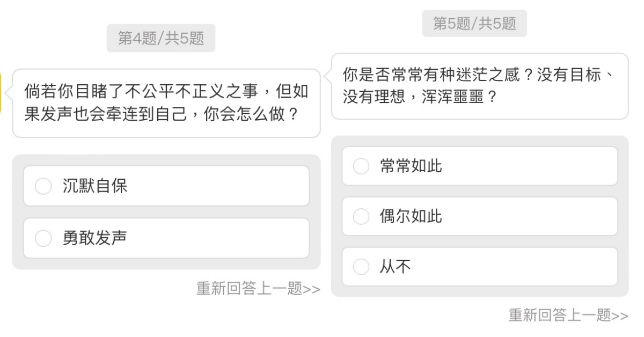Mark the 从不 radio circle
Screen dimensions: 644x337
[361, 267]
